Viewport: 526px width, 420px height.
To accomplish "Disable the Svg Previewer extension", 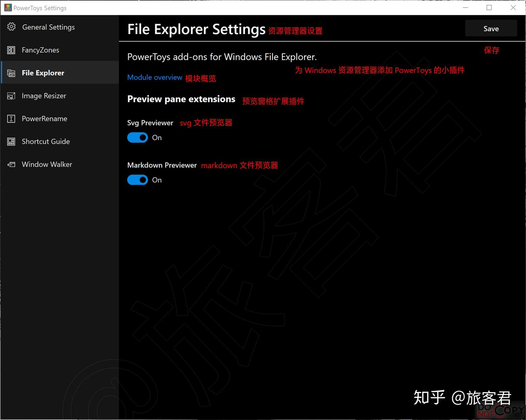I will [x=137, y=137].
